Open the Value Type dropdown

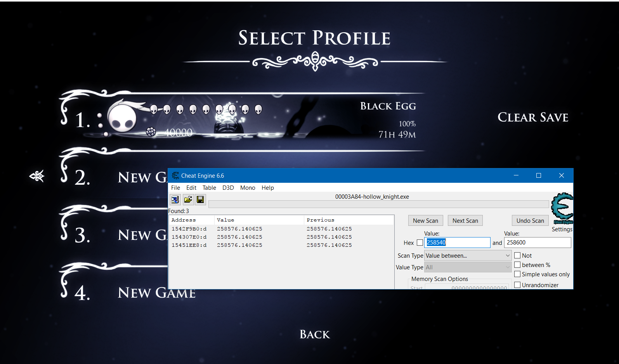click(468, 267)
